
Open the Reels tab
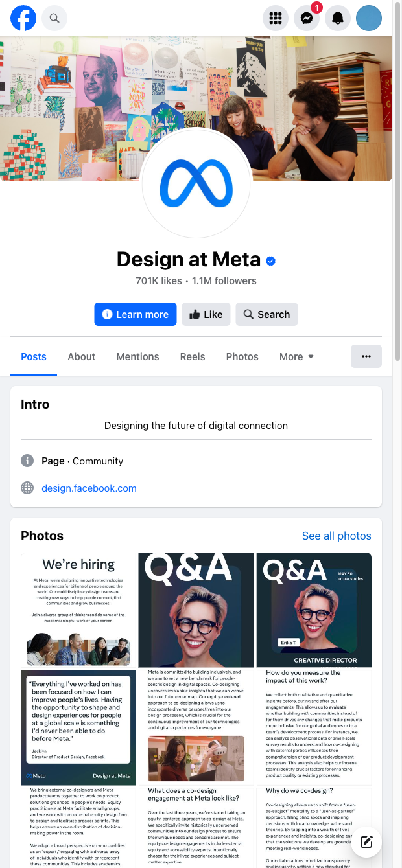tap(193, 356)
